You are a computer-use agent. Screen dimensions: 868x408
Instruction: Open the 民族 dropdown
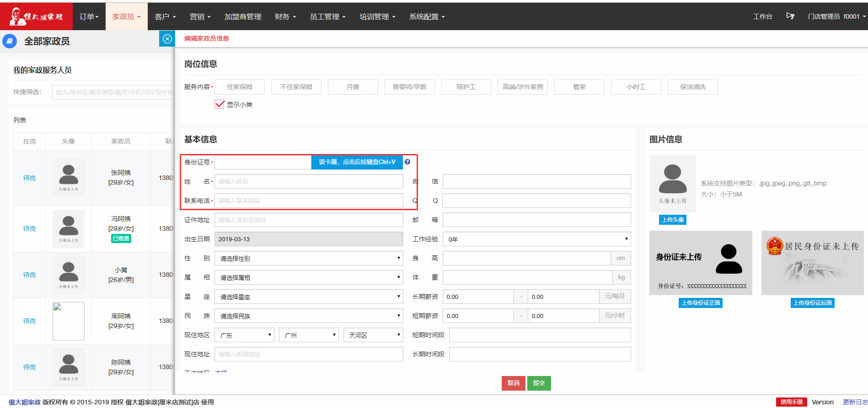[309, 316]
